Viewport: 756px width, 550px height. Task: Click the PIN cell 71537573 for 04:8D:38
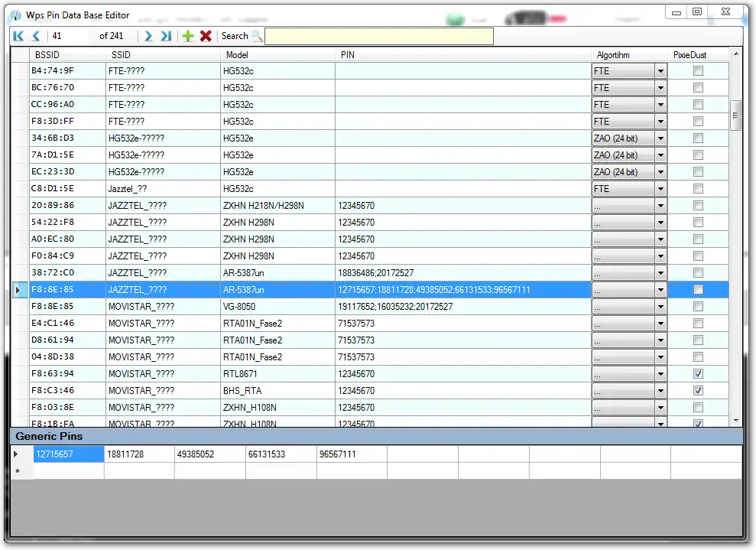tap(463, 357)
